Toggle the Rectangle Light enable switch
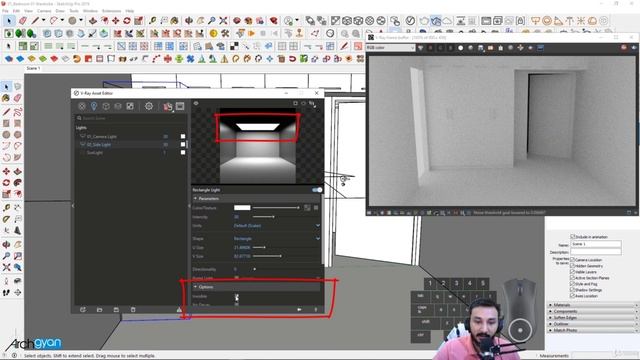Image resolution: width=640 pixels, height=360 pixels. pyautogui.click(x=317, y=190)
